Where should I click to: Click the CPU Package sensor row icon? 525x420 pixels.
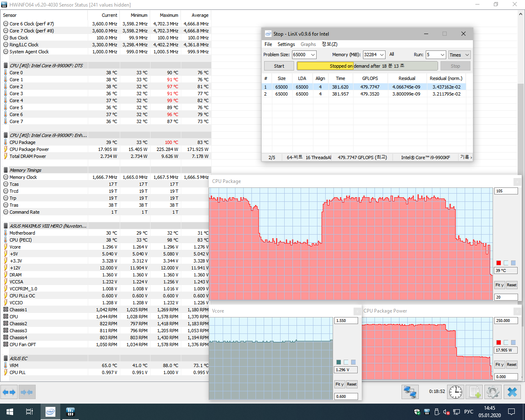point(6,142)
